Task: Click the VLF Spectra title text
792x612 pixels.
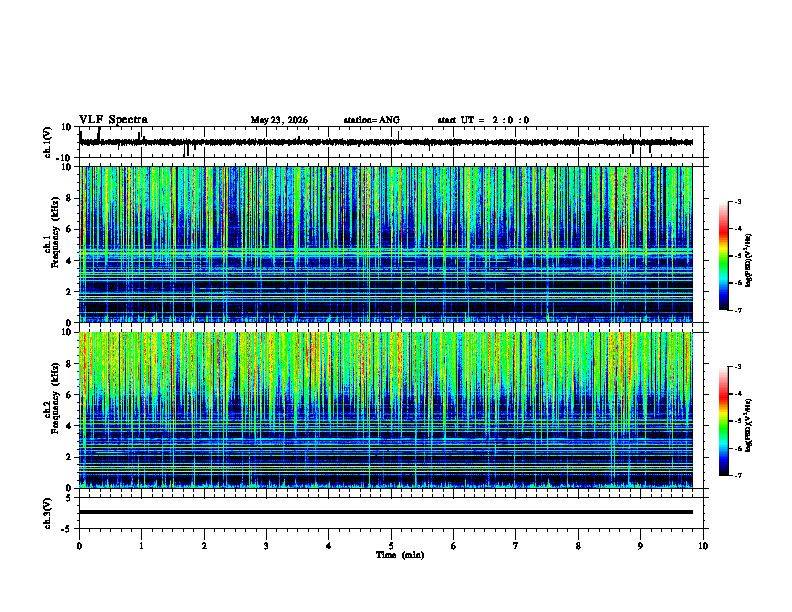Action: [x=113, y=120]
